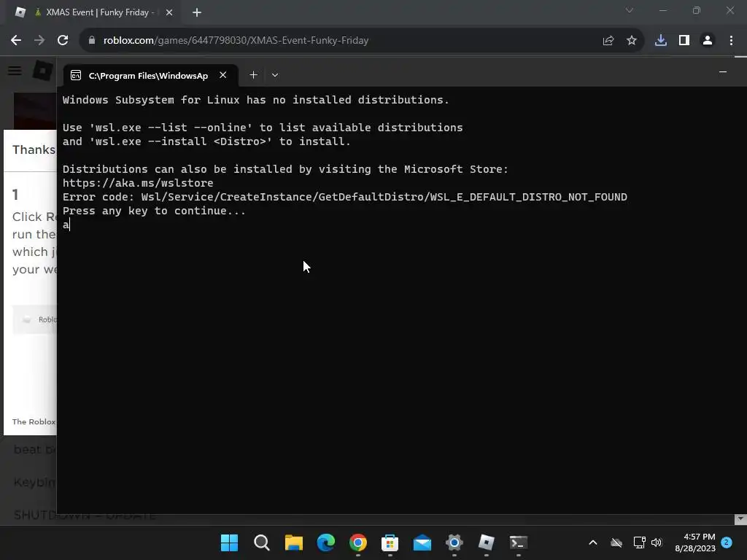Switch to Google Chrome in taskbar
The height and width of the screenshot is (560, 747).
point(358,542)
